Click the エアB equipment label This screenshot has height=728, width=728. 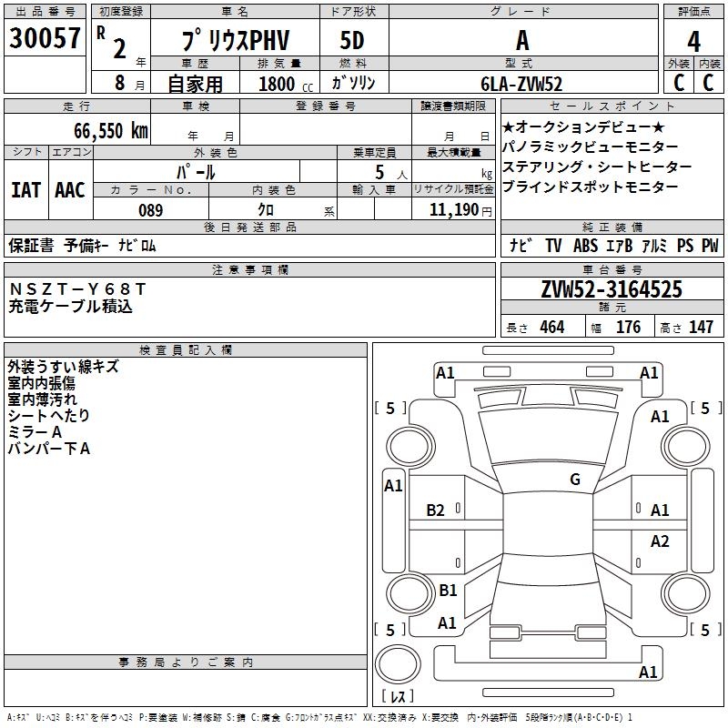tap(620, 245)
